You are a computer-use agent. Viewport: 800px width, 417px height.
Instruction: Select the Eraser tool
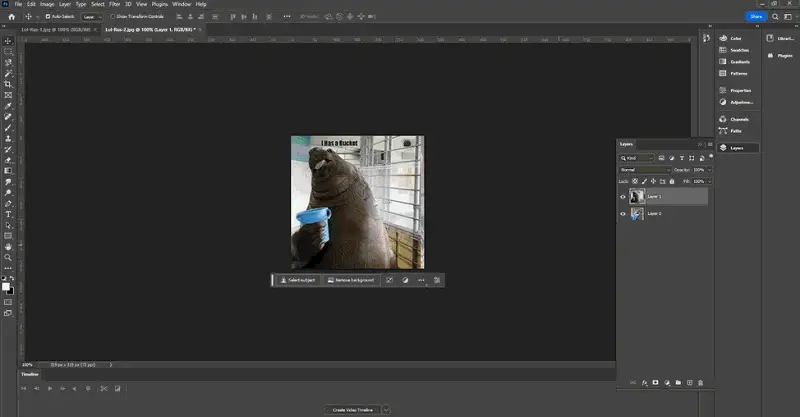(x=8, y=160)
